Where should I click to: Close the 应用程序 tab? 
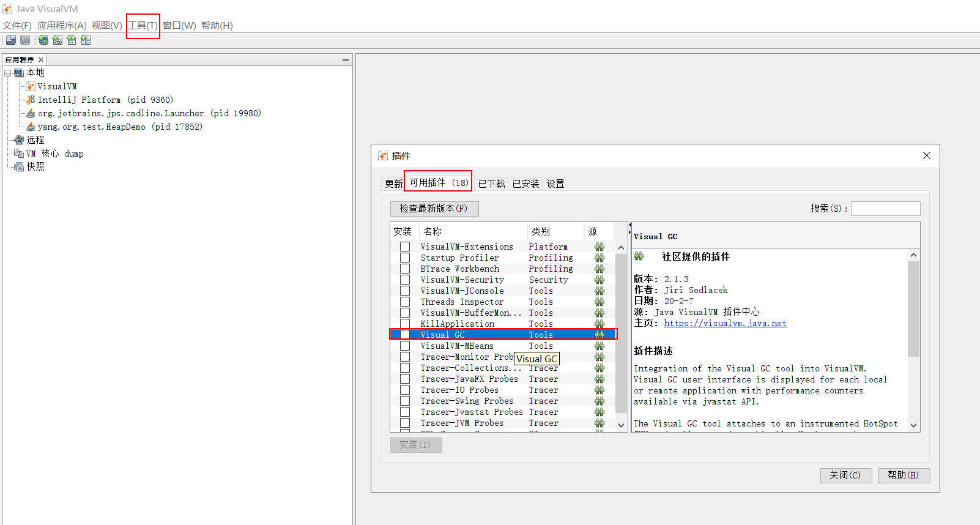click(x=41, y=60)
